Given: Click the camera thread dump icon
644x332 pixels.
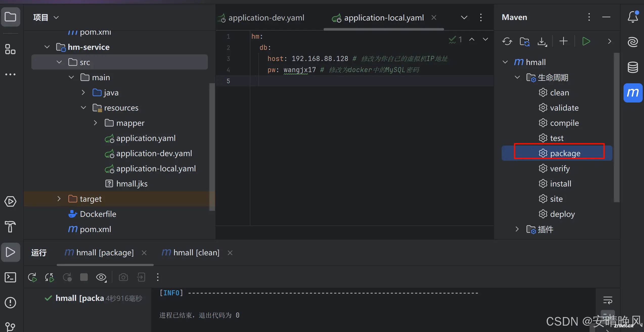Looking at the screenshot, I should [x=123, y=277].
